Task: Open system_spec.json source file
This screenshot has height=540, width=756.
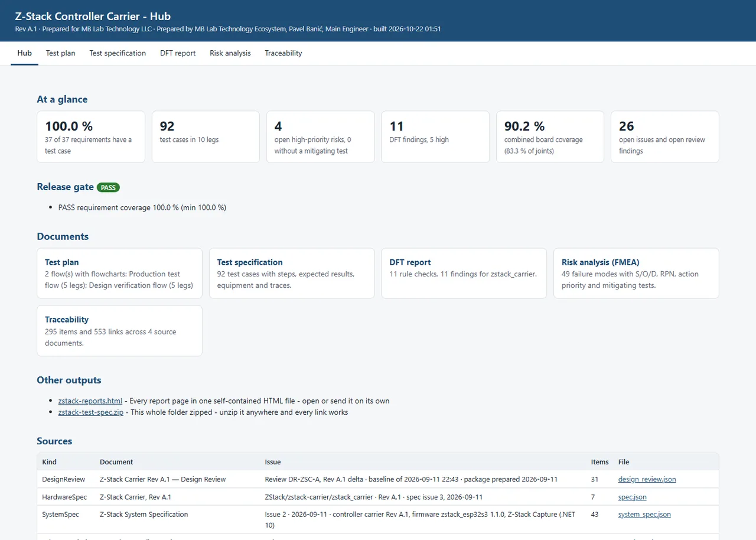Action: [x=644, y=514]
